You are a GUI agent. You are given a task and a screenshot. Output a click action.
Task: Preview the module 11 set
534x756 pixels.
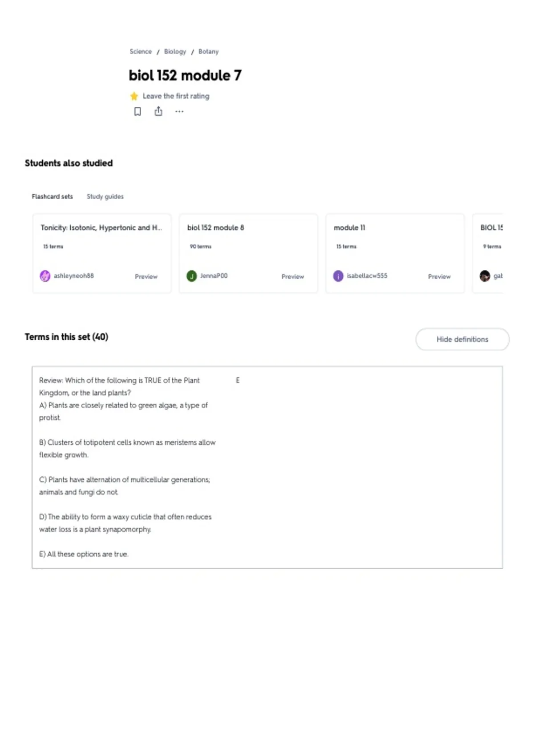point(439,277)
